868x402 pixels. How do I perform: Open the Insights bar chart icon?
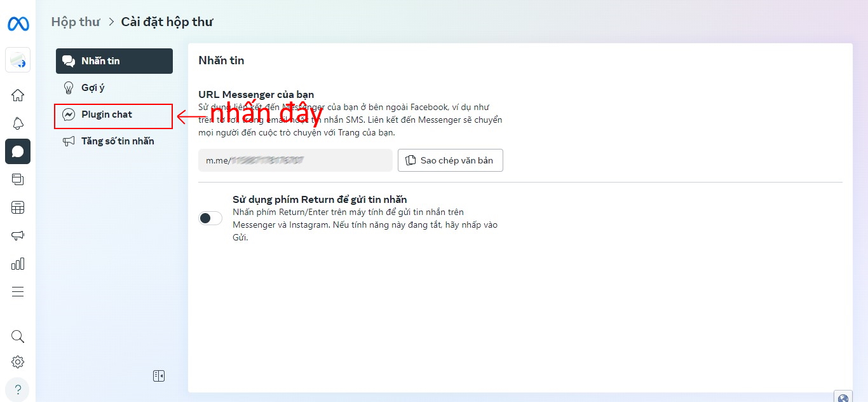[18, 263]
